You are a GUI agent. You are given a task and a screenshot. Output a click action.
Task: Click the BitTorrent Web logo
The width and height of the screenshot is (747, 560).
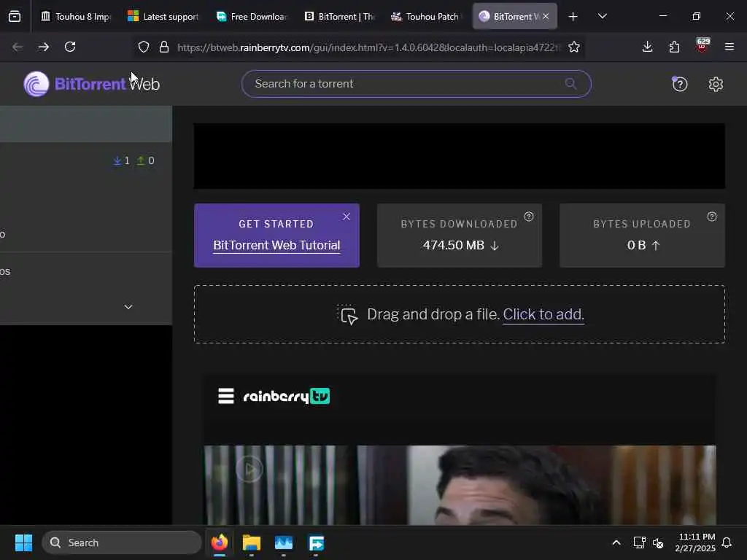pos(91,84)
